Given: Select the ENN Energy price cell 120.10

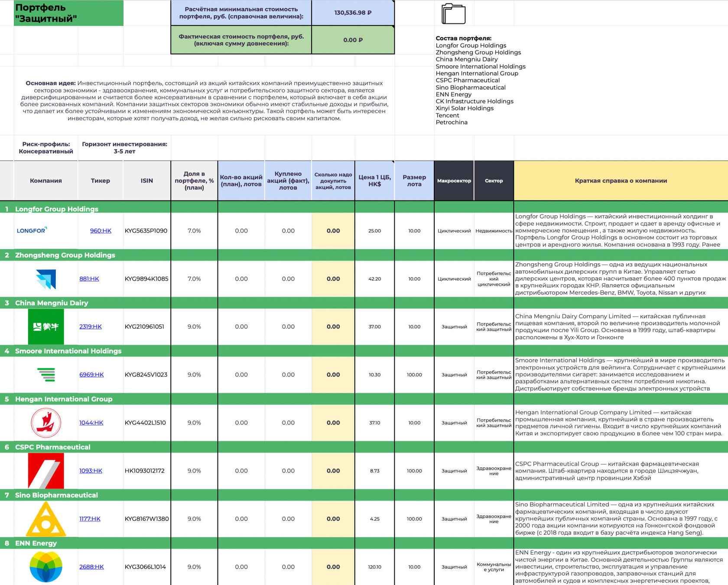Looking at the screenshot, I should tap(375, 567).
